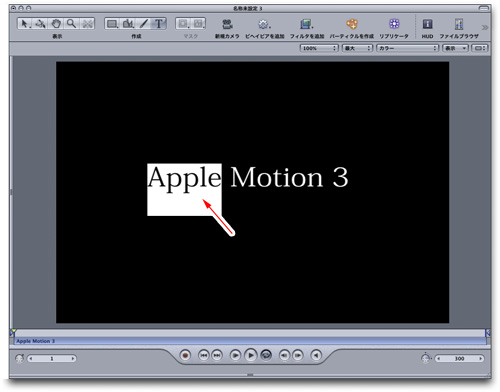This screenshot has width=500, height=392.
Task: Click the current frame field showing 1
Action: click(x=52, y=359)
